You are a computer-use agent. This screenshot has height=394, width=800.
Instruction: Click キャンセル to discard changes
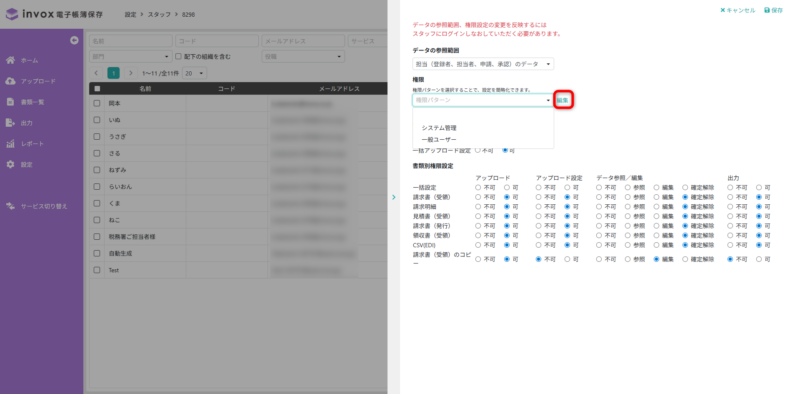point(738,10)
